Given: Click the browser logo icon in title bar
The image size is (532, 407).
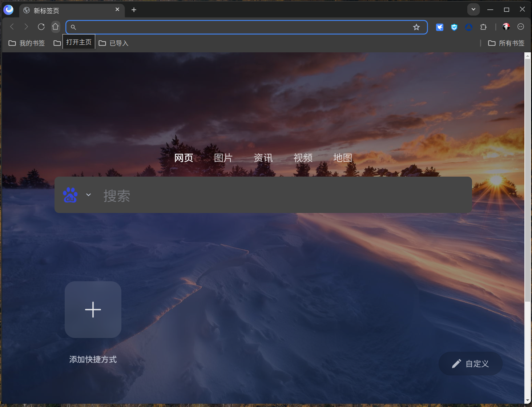Looking at the screenshot, I should coord(8,10).
